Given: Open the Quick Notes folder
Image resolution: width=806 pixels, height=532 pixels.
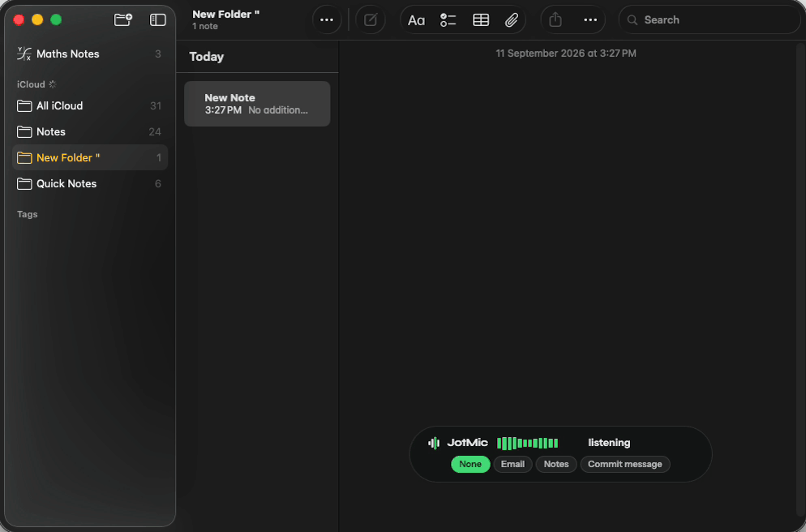Looking at the screenshot, I should click(x=89, y=183).
